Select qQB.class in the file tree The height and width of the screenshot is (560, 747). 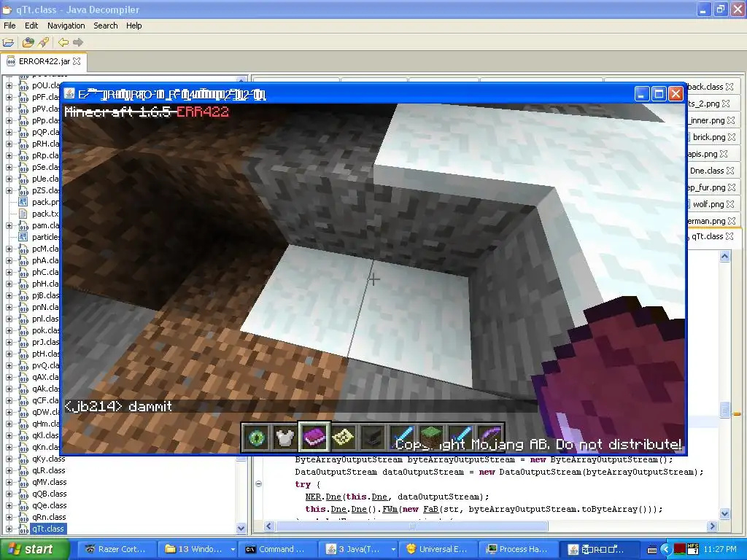49,494
